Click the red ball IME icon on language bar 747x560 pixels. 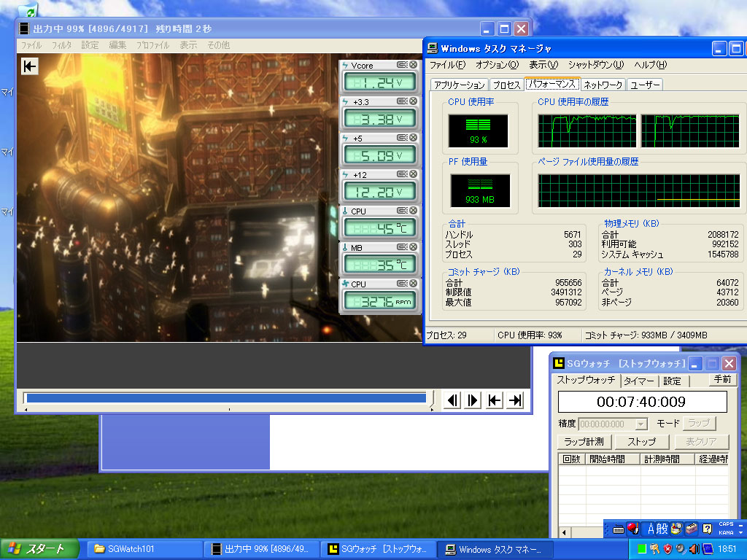(632, 529)
